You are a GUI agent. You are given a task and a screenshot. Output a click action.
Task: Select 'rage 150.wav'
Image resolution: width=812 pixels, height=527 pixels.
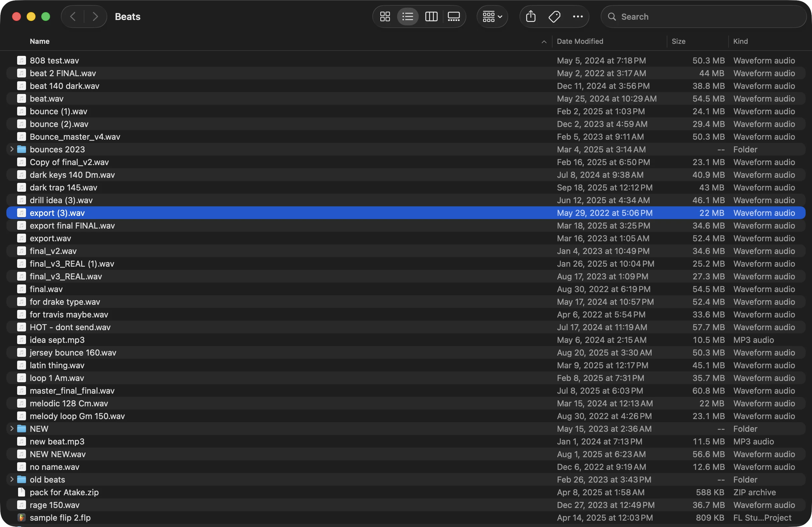point(406,505)
